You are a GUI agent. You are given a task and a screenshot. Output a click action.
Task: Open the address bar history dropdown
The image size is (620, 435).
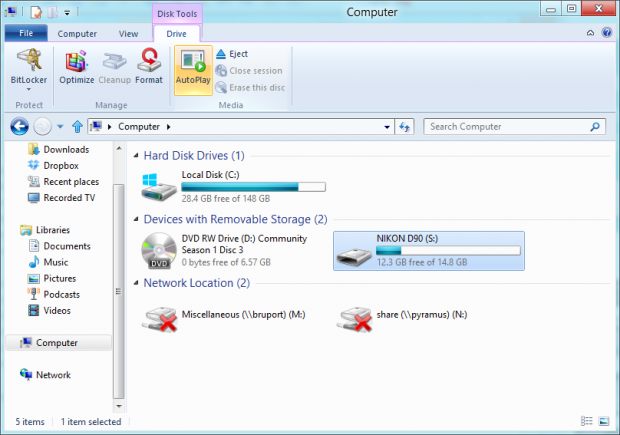(387, 127)
